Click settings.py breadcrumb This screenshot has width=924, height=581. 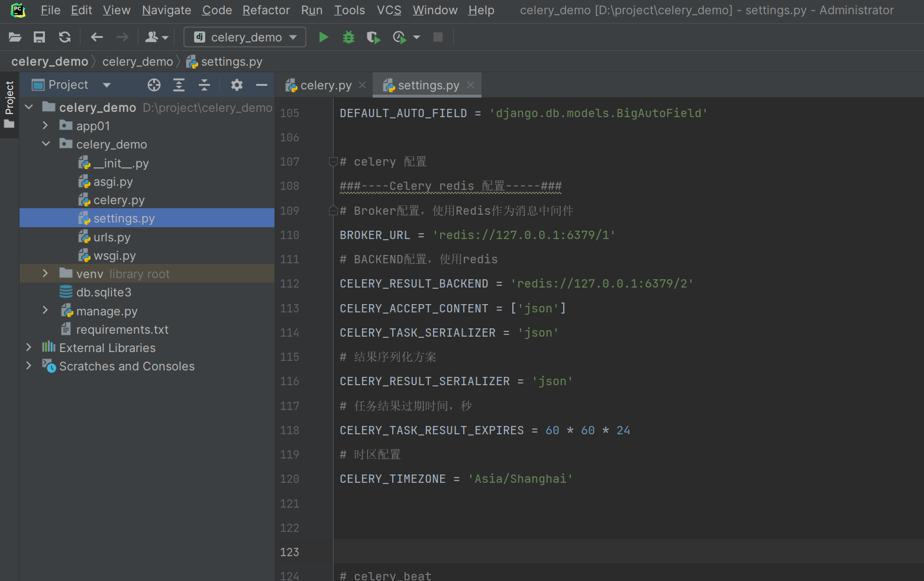pos(225,62)
